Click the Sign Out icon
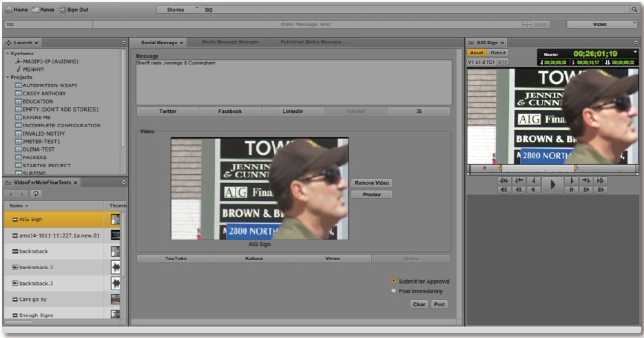The image size is (644, 338). 62,10
